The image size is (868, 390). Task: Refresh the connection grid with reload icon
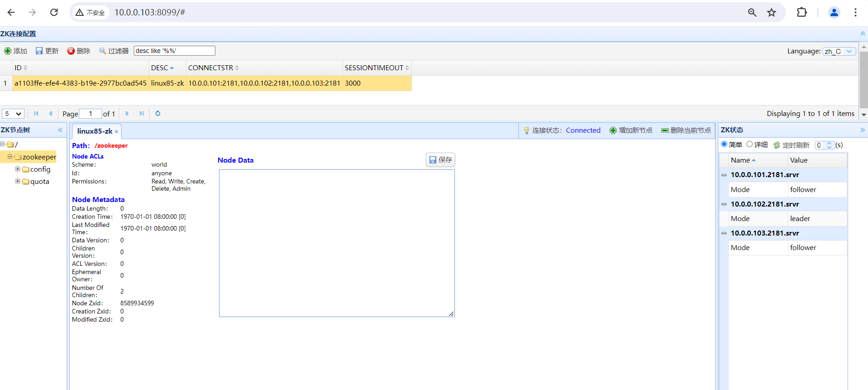pos(158,114)
